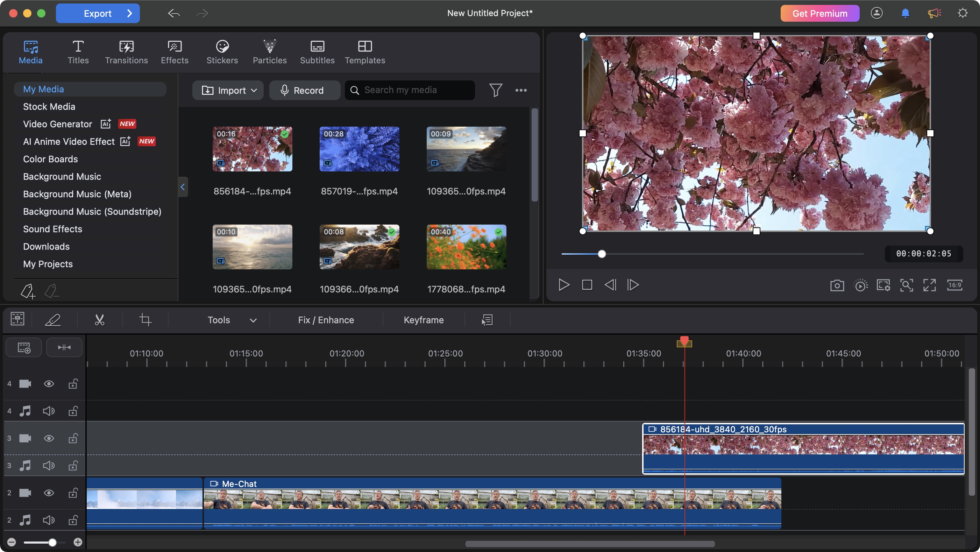
Task: Select the Stickers panel
Action: (x=222, y=52)
